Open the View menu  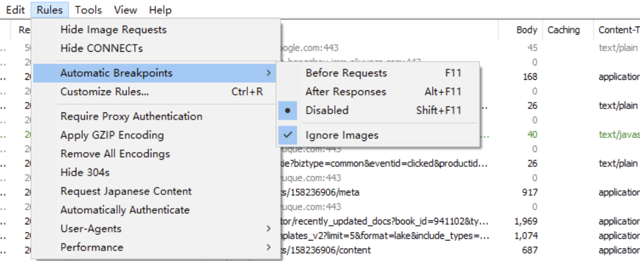coord(126,10)
